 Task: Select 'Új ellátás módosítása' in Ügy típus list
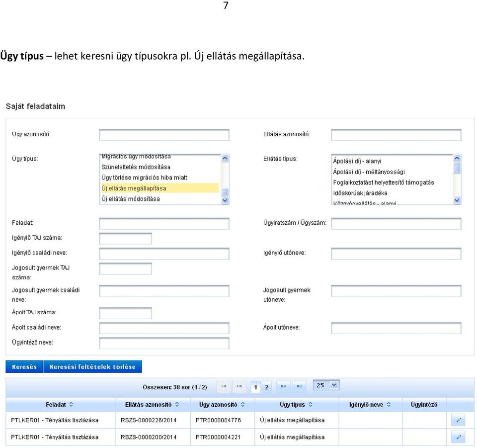pyautogui.click(x=159, y=199)
